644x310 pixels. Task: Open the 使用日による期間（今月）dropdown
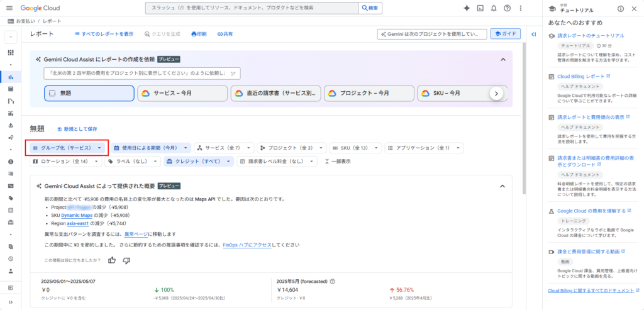pyautogui.click(x=151, y=147)
